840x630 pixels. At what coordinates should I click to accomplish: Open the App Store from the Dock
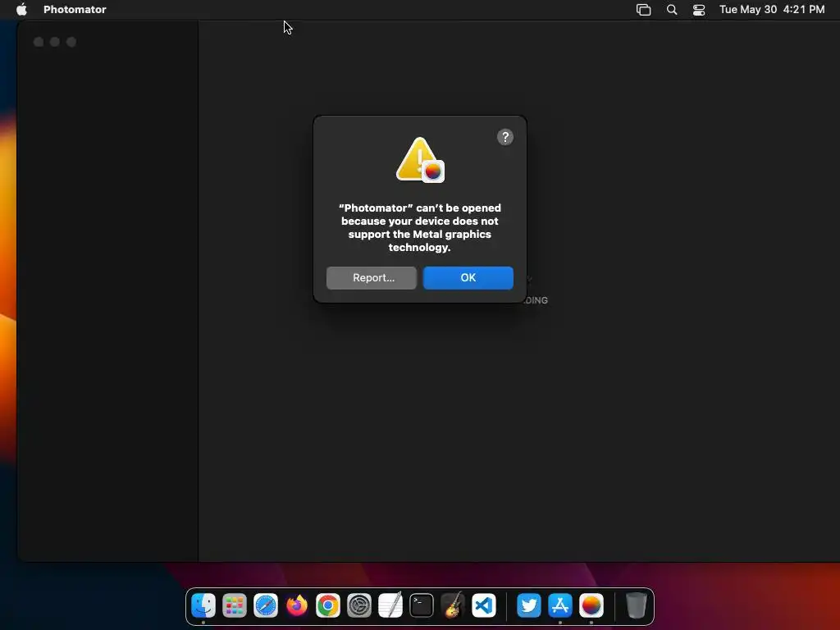pos(559,606)
